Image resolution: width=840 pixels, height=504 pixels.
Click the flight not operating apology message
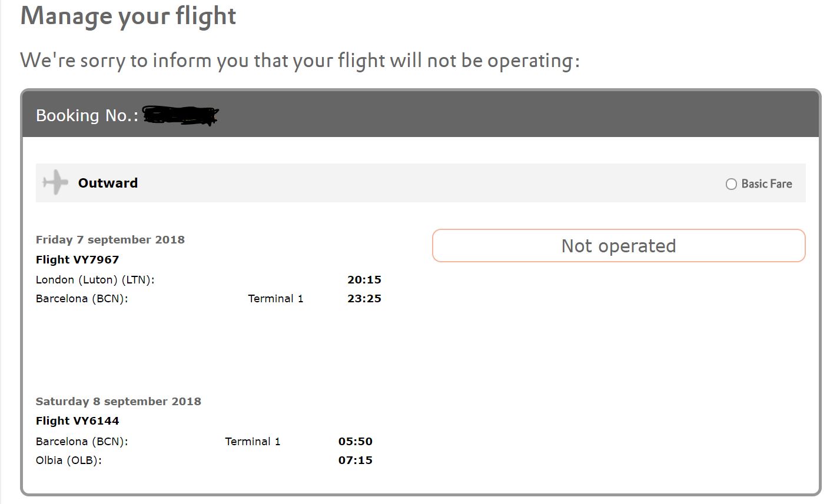300,61
